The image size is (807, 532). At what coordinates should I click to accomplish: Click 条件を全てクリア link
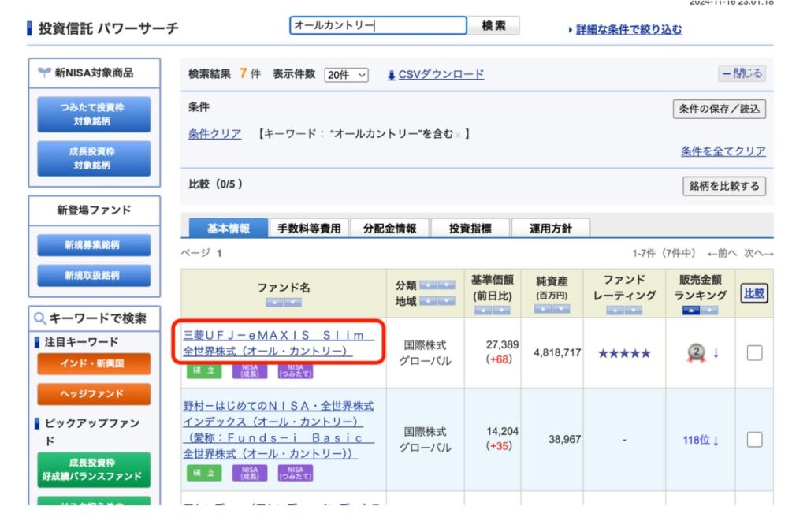723,151
